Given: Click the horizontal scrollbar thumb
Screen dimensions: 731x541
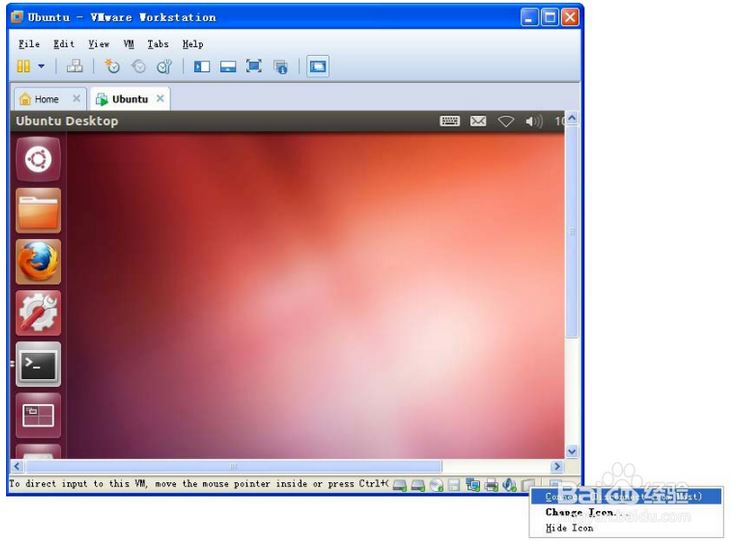Looking at the screenshot, I should tap(234, 466).
